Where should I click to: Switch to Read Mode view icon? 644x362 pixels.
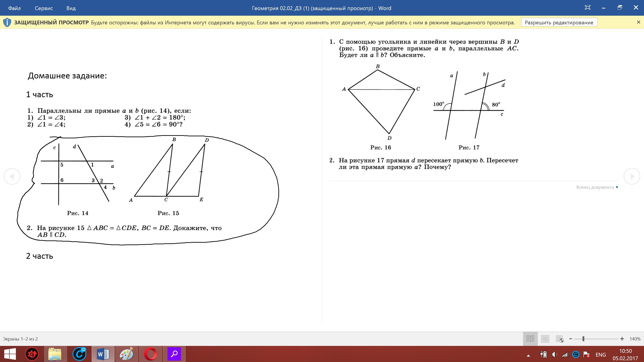click(x=530, y=339)
